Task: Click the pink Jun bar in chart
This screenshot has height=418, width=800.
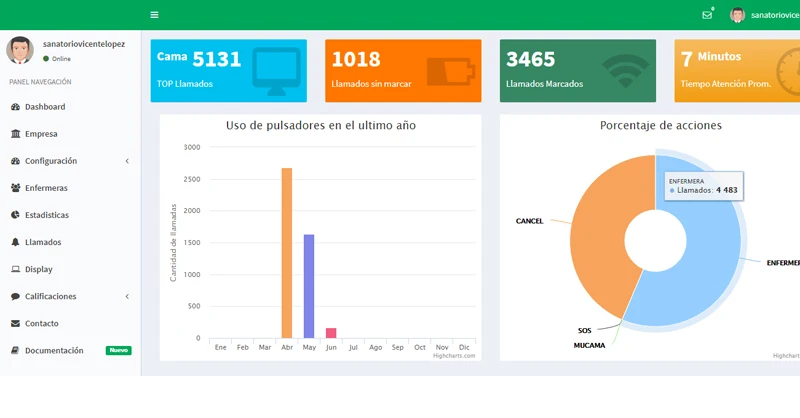Action: [331, 333]
